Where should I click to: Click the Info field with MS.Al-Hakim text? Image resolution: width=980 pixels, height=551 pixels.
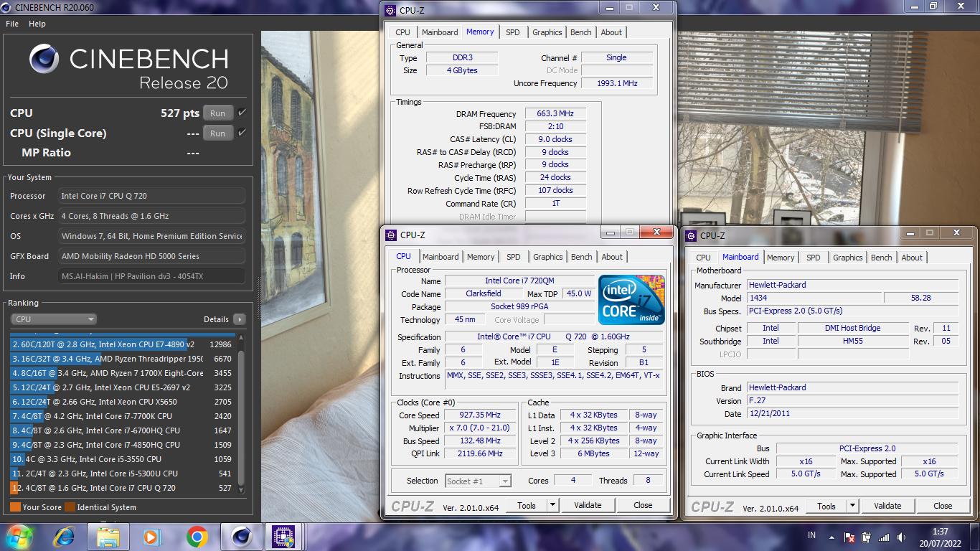pos(151,276)
